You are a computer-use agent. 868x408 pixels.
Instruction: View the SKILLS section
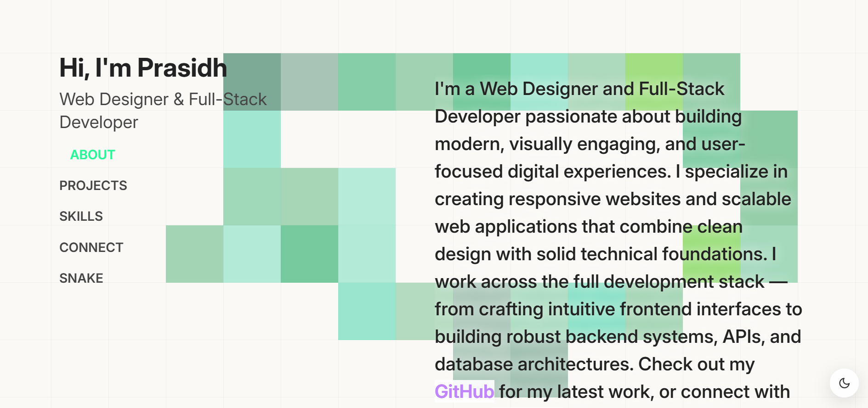(x=81, y=216)
